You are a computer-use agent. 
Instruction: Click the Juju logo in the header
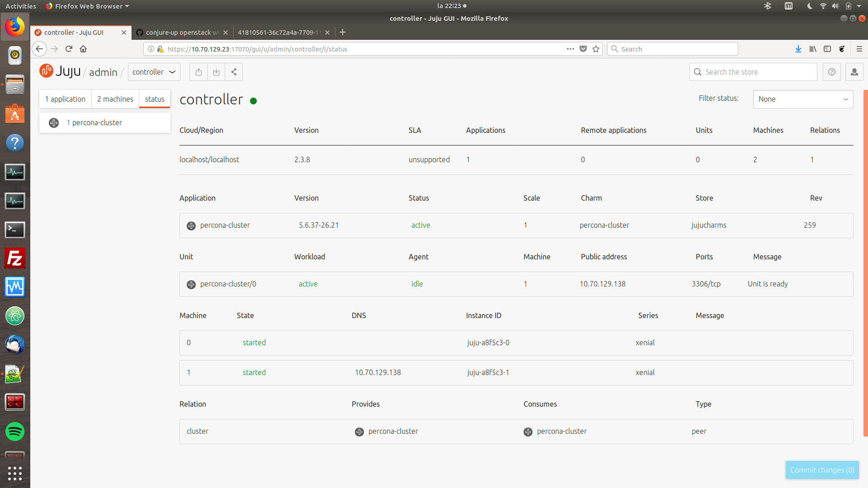(46, 70)
